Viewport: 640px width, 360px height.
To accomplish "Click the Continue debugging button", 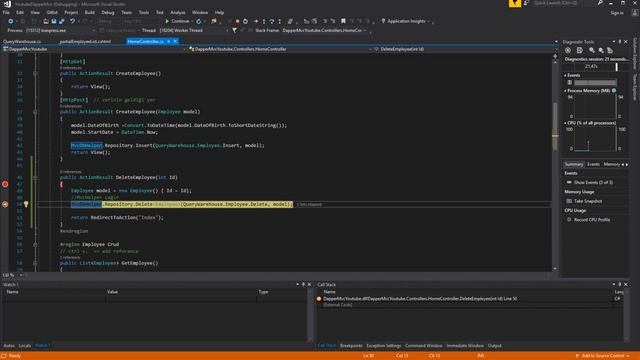I will coord(177,21).
